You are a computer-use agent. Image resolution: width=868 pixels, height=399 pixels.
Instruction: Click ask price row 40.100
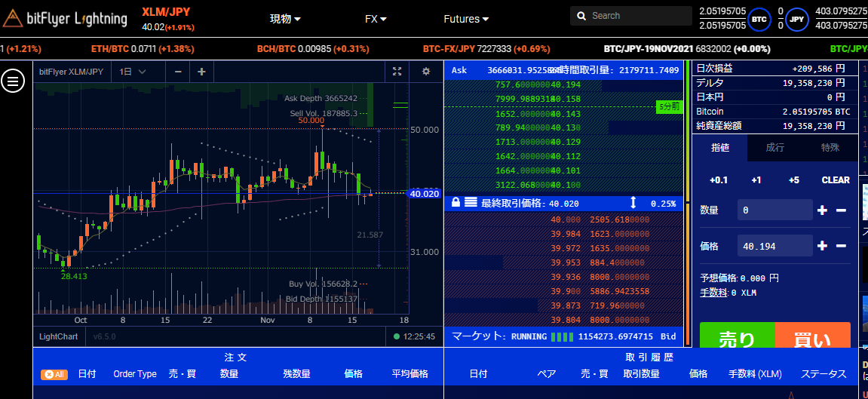click(x=563, y=184)
